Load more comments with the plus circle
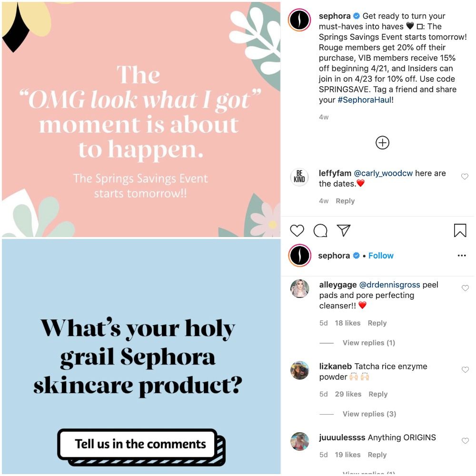The width and height of the screenshot is (476, 476). [383, 142]
